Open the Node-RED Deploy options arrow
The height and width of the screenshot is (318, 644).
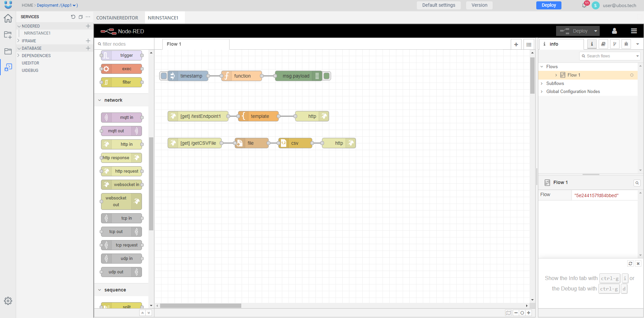click(x=596, y=31)
